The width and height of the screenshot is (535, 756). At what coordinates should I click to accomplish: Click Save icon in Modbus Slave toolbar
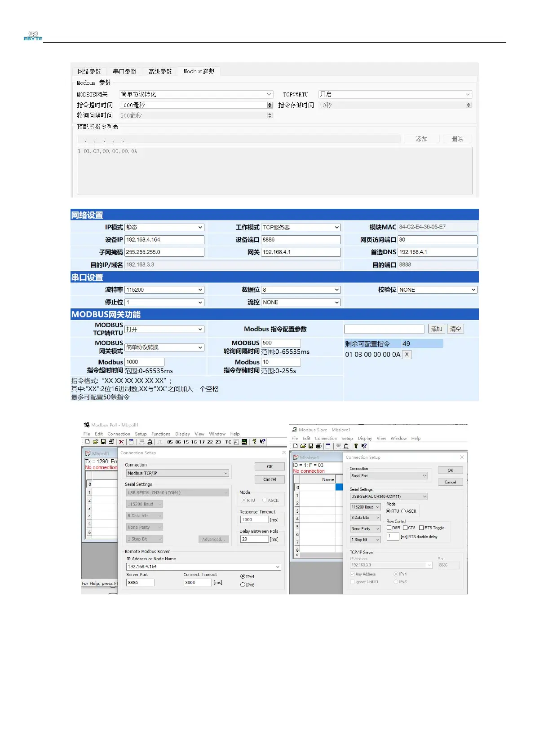point(310,446)
